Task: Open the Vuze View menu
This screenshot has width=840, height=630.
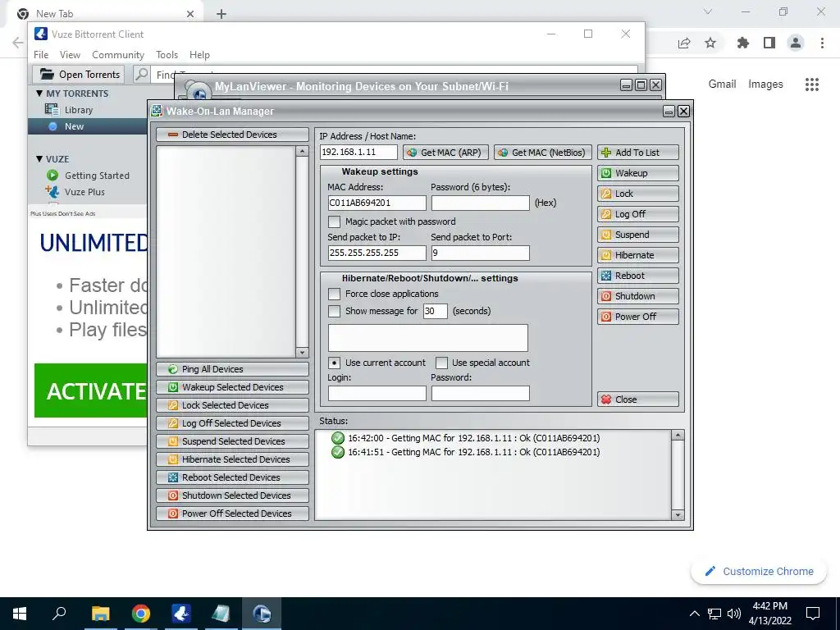Action: (x=71, y=55)
